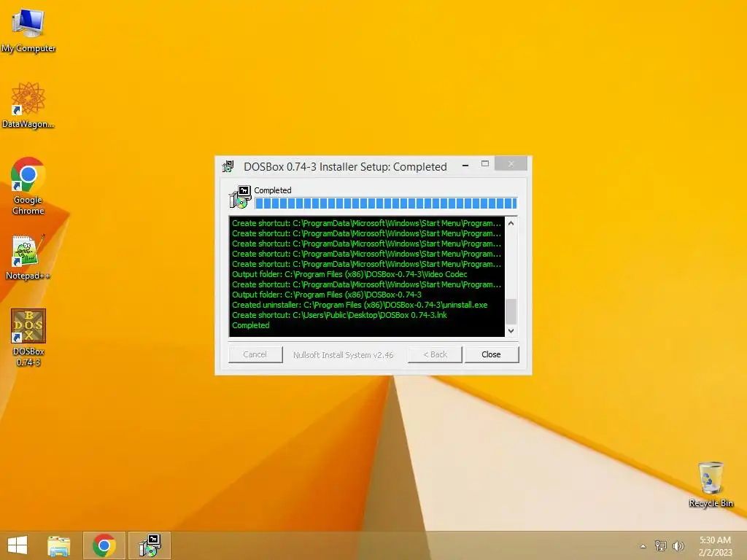The width and height of the screenshot is (747, 560).
Task: Open the taskbar clock showing 5:30 AM
Action: [715, 546]
